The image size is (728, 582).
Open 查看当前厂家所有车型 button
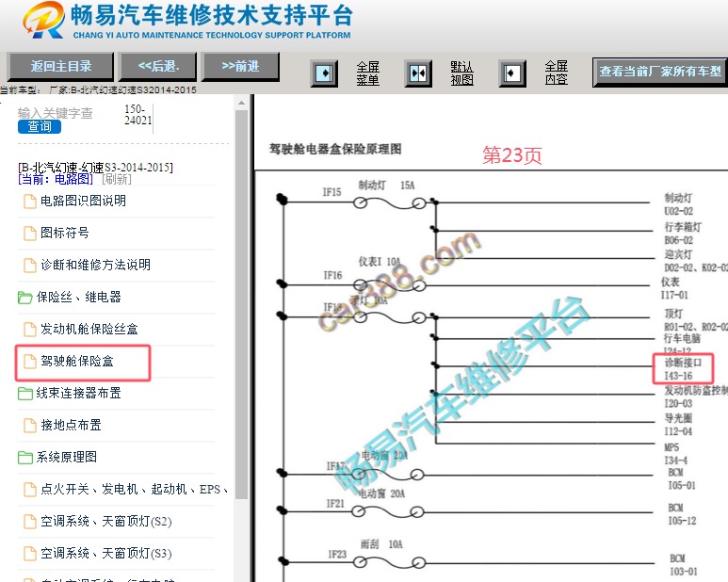[x=660, y=72]
